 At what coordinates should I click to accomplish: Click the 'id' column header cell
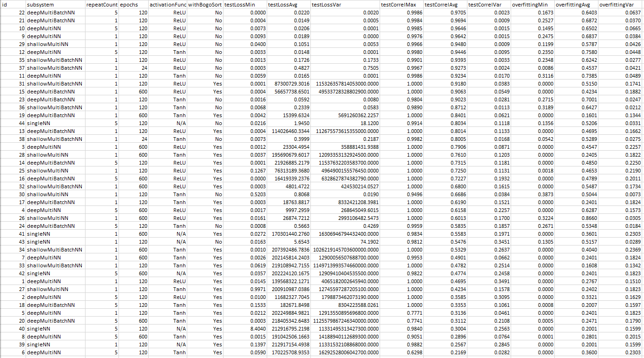tap(13, 4)
